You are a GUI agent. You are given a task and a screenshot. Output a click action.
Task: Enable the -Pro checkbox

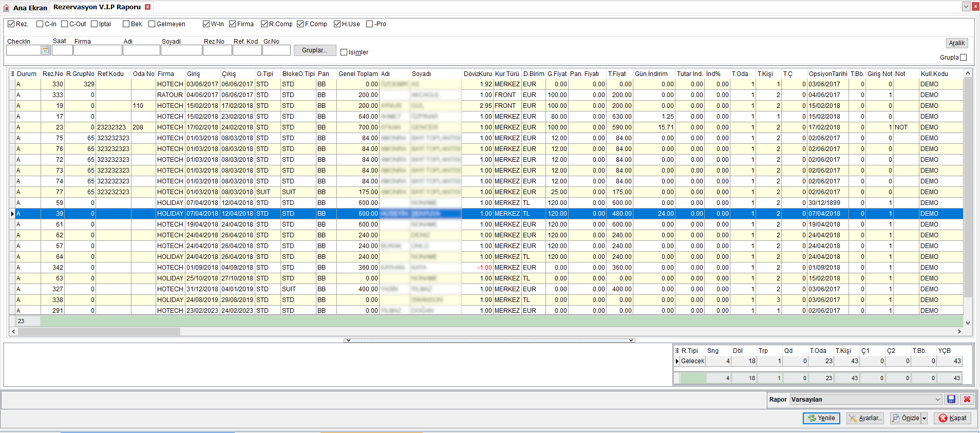(370, 24)
